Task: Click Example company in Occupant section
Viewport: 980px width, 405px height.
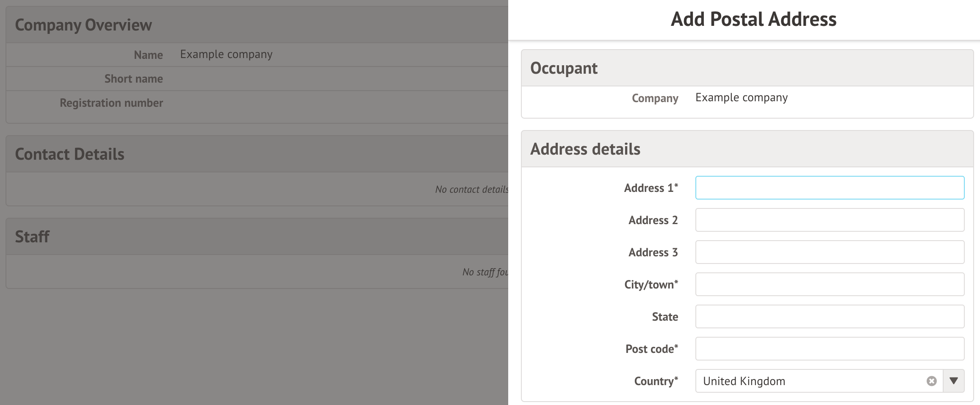Action: pos(741,97)
